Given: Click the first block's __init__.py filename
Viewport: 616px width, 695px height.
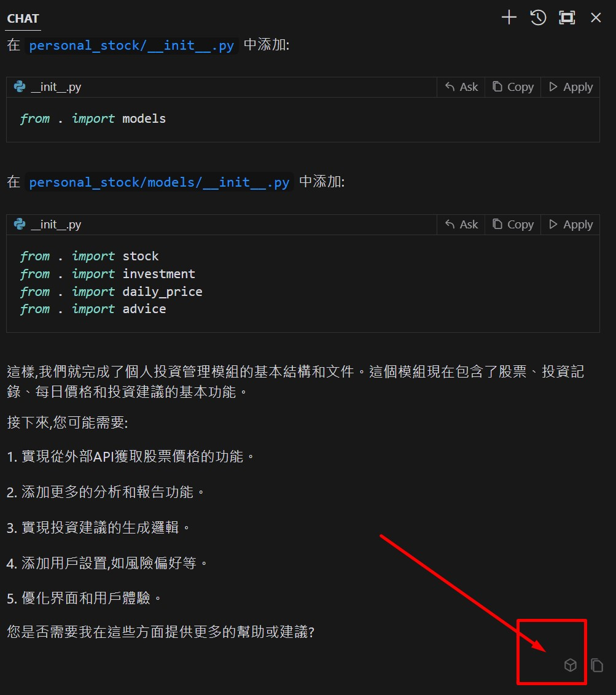Looking at the screenshot, I should (57, 87).
